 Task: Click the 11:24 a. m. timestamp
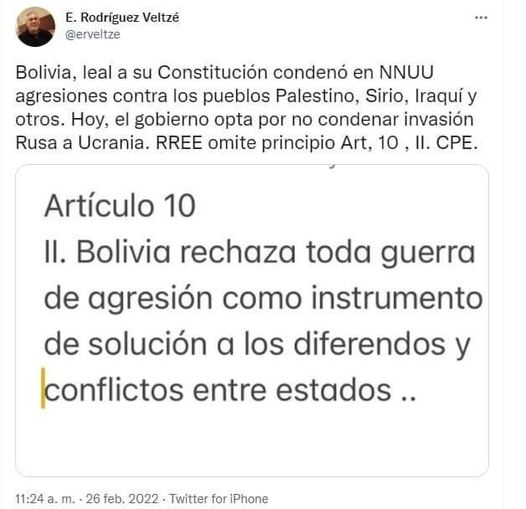tap(45, 499)
